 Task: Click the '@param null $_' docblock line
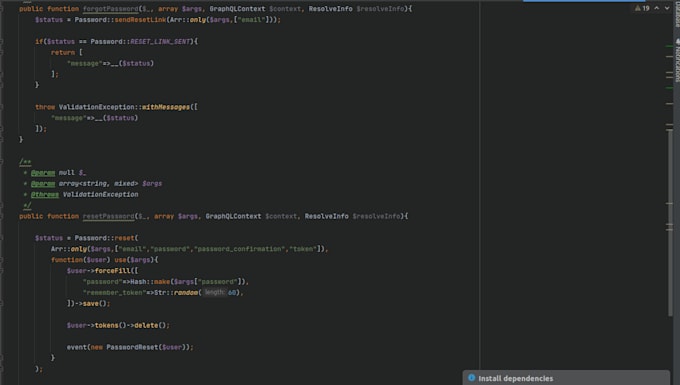click(55, 173)
